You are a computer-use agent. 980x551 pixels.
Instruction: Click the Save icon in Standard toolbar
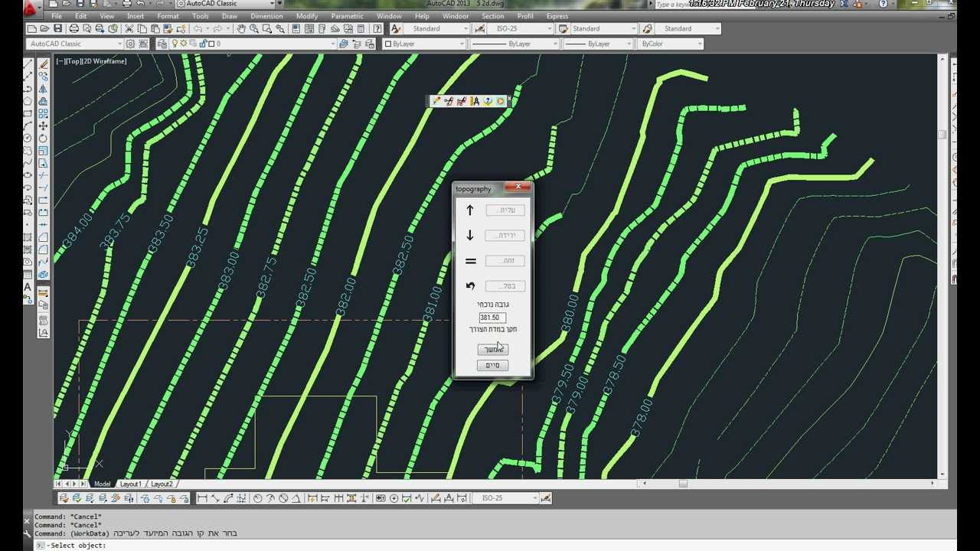click(57, 28)
